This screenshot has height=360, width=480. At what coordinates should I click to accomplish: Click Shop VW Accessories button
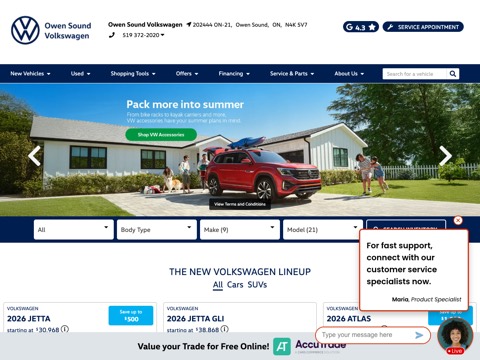pyautogui.click(x=161, y=135)
